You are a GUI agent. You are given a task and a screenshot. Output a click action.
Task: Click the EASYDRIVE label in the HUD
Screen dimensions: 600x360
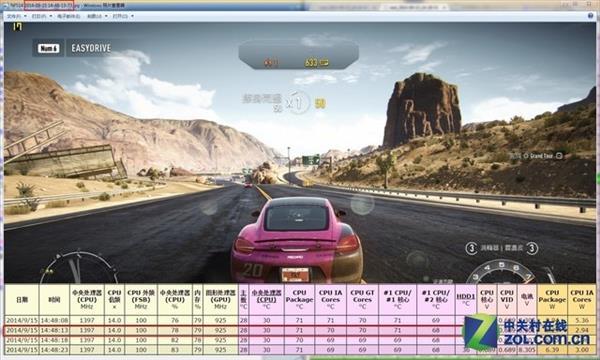click(x=91, y=48)
